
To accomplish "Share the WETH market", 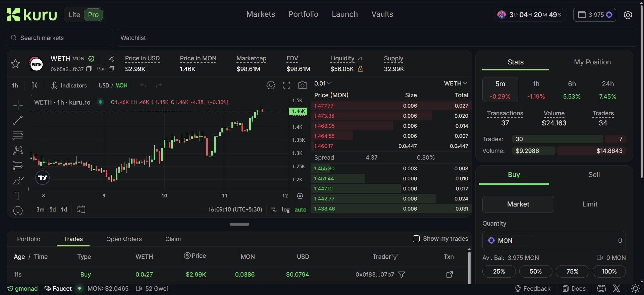I will click(111, 59).
